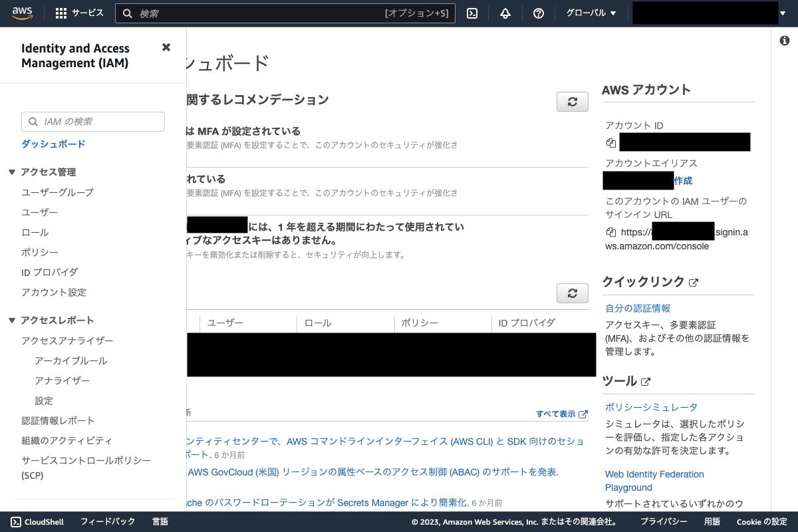Screen dimensions: 798x532
Task: Open 設定 under access analyzer
Action: click(44, 400)
